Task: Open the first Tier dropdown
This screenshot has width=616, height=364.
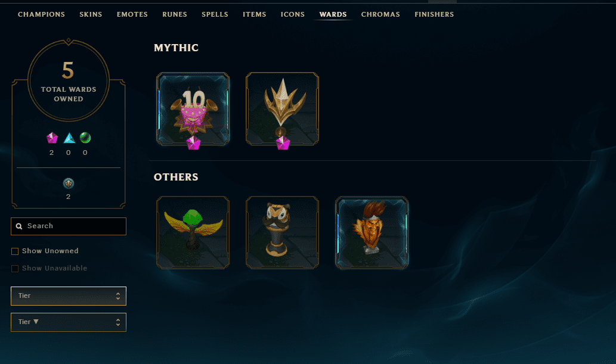Action: 69,296
